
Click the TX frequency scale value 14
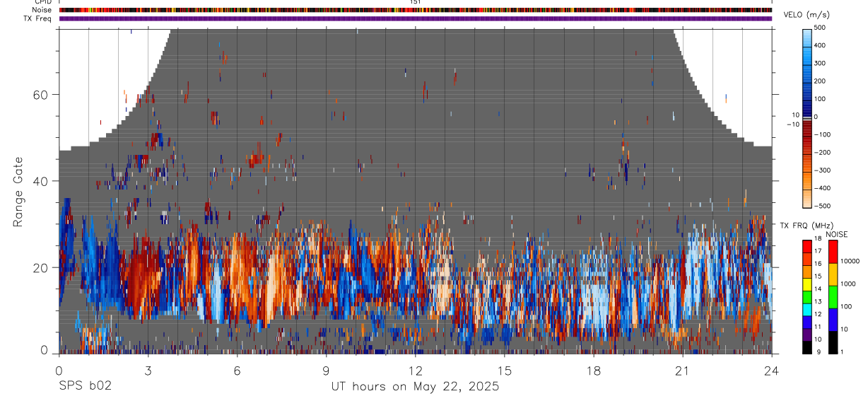click(x=818, y=289)
